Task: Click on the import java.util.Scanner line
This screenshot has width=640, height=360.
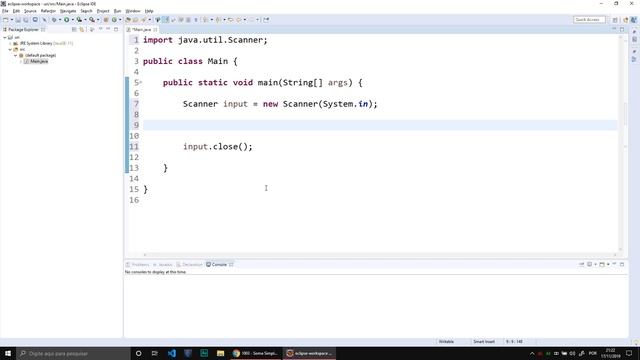Action: [205, 40]
